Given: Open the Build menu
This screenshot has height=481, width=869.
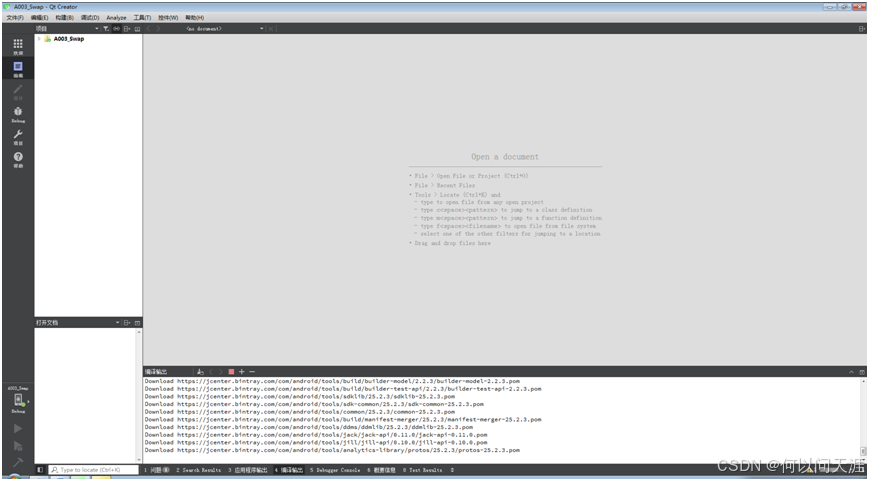Looking at the screenshot, I should coord(64,18).
